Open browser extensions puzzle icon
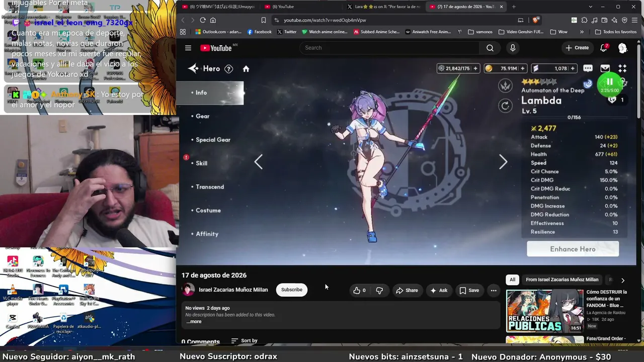This screenshot has width=644, height=362. click(x=584, y=20)
